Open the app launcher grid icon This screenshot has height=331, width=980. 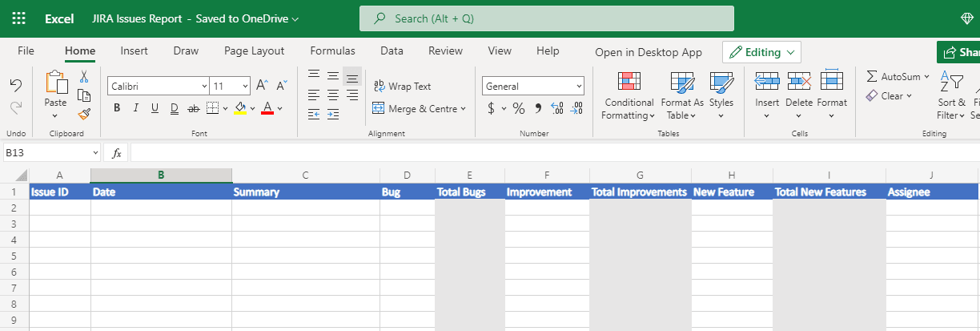[x=19, y=18]
